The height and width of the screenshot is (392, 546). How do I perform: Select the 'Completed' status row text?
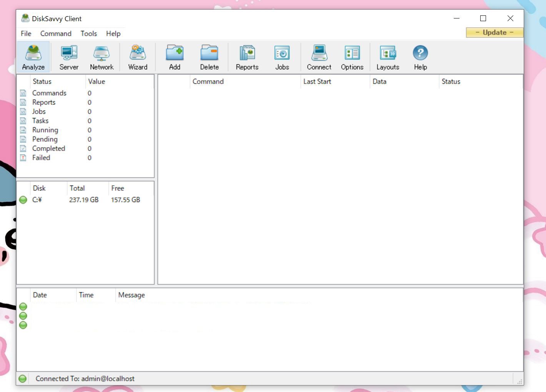tap(48, 148)
